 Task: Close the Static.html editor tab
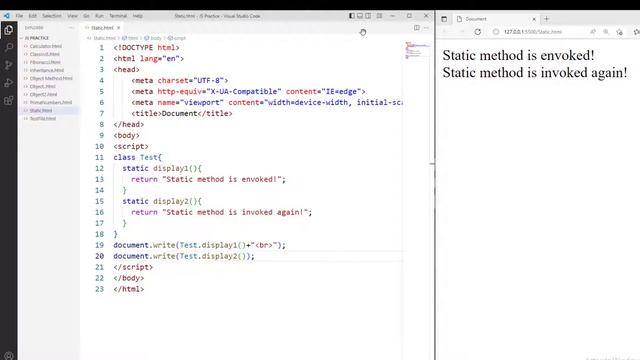pos(118,28)
